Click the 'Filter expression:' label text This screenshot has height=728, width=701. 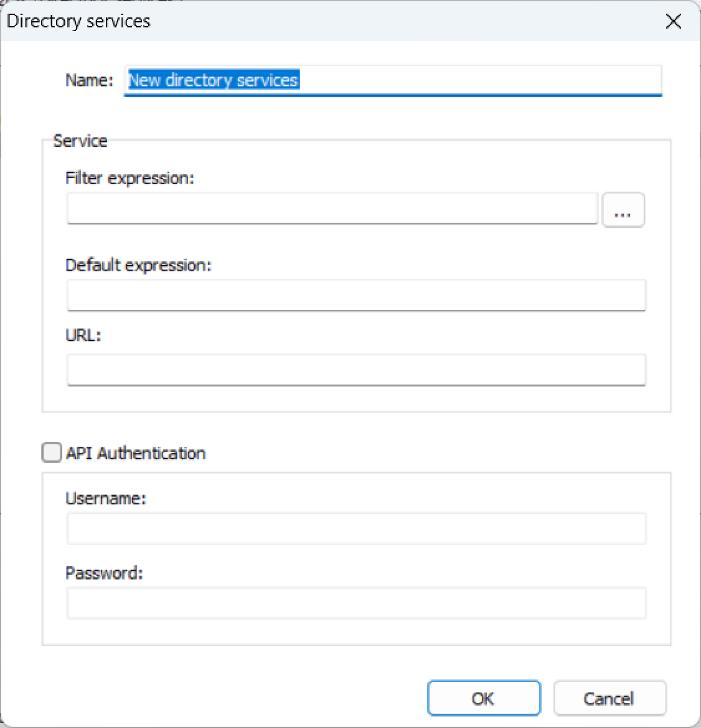(130, 179)
